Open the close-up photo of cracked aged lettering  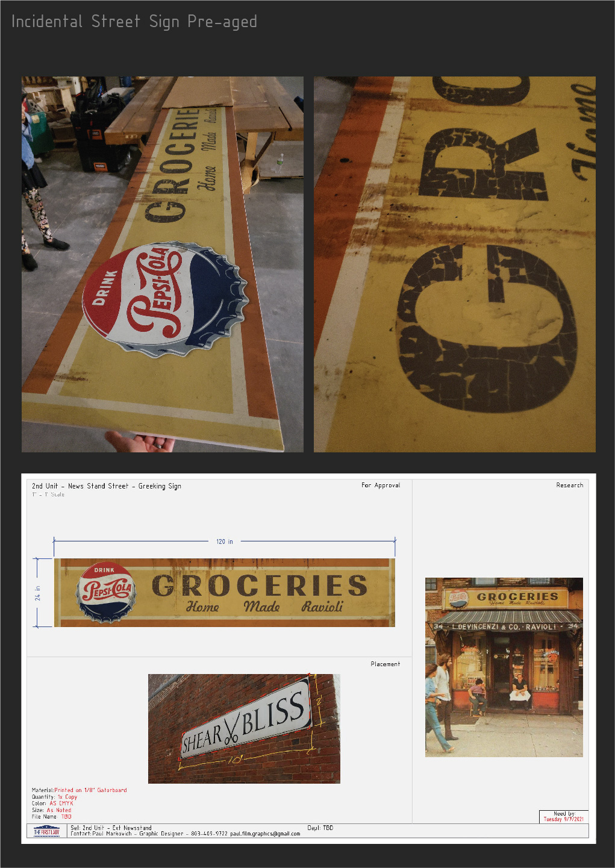[455, 264]
